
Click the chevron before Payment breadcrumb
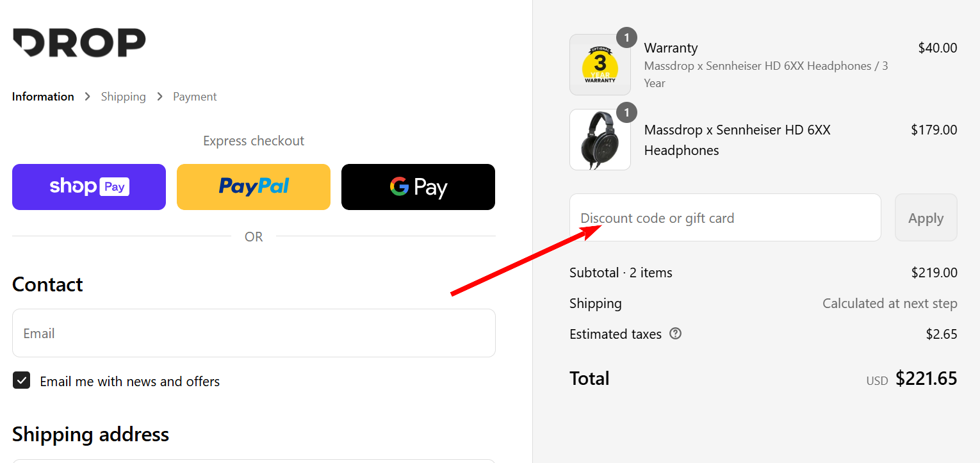159,97
